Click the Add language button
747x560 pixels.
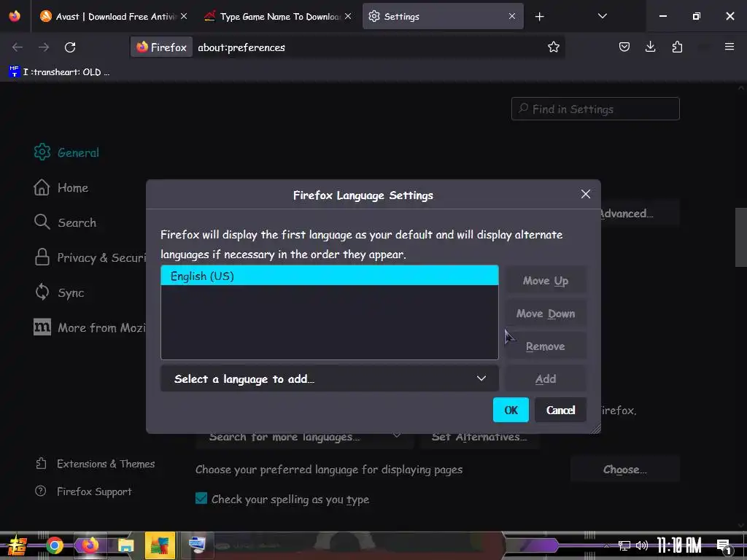(546, 379)
